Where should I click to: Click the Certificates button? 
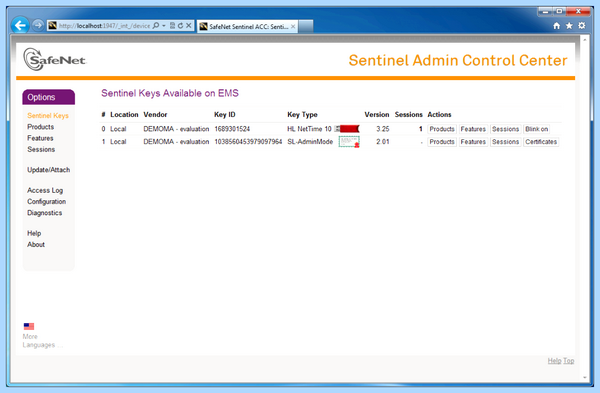[x=541, y=142]
